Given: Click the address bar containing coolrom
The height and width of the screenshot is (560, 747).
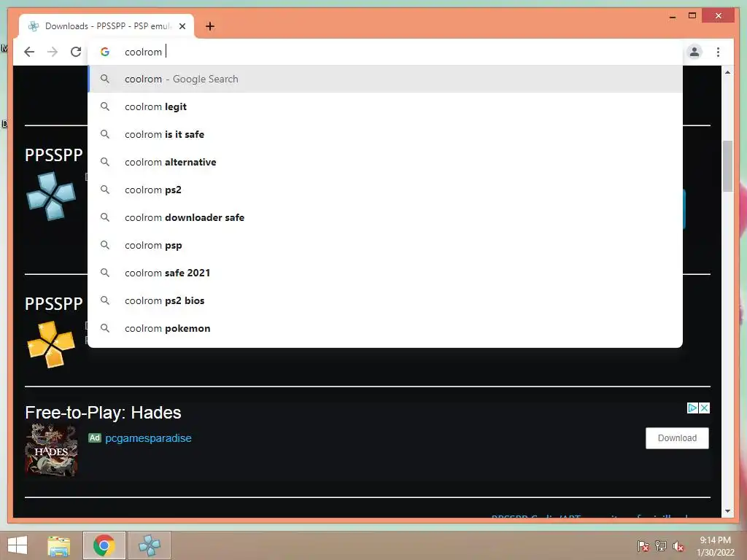Looking at the screenshot, I should tap(385, 52).
